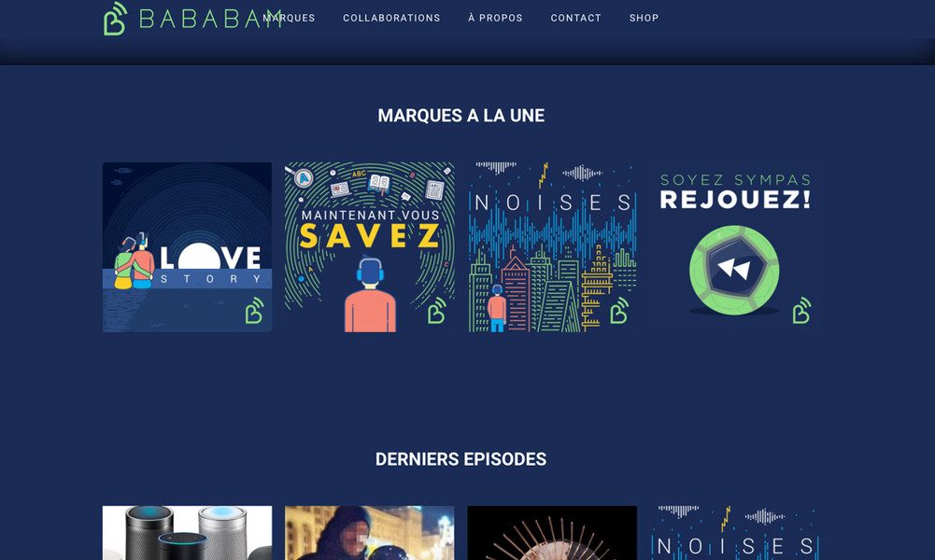Open the MARQUES menu item
935x560 pixels.
point(290,18)
